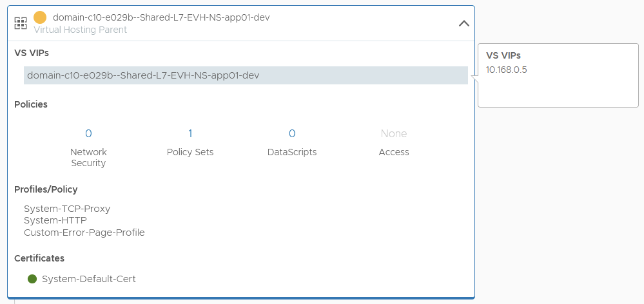Click the orange health status circle
The width and height of the screenshot is (644, 304).
pyautogui.click(x=40, y=17)
